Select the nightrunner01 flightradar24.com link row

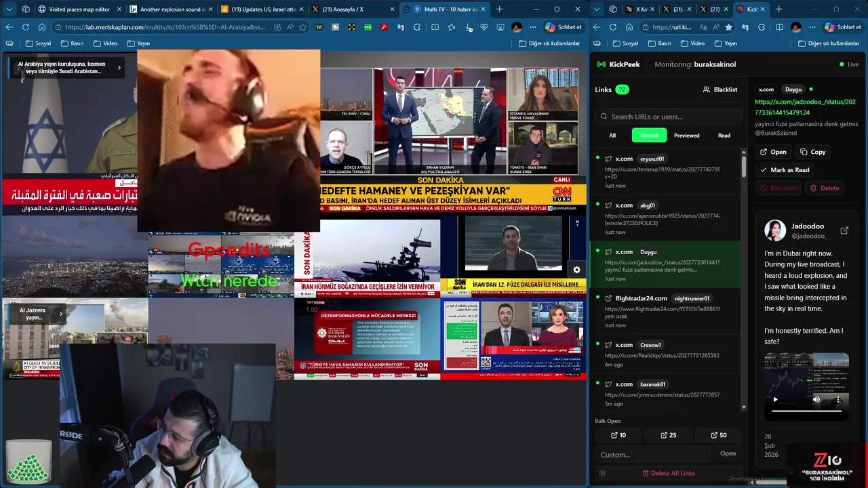click(664, 311)
